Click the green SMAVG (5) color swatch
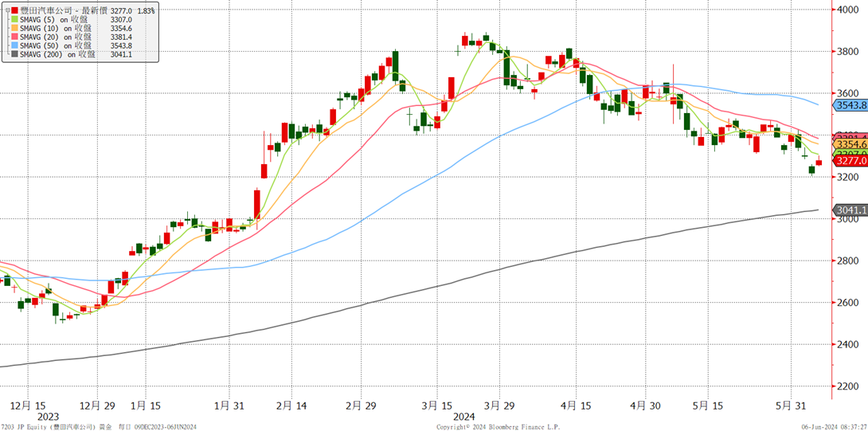Screen dimensions: 868x431 point(14,19)
